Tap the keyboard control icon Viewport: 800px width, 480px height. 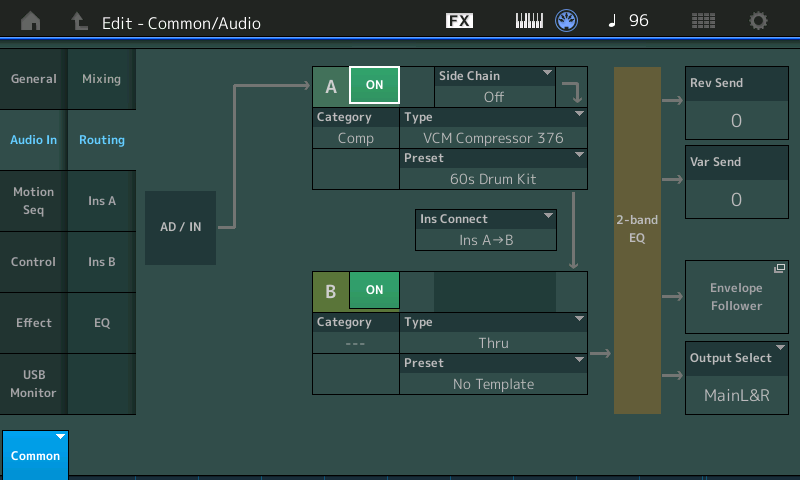(x=529, y=21)
